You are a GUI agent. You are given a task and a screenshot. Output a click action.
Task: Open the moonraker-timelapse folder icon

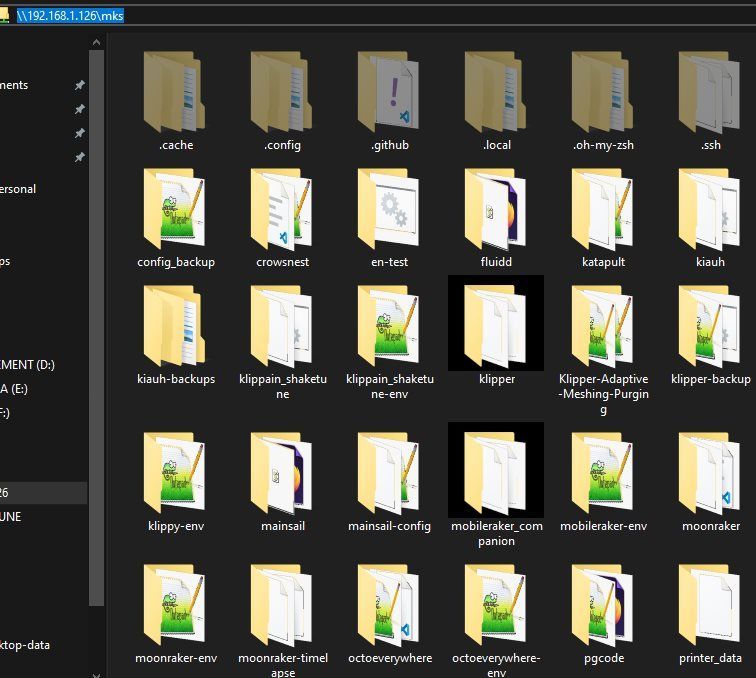pyautogui.click(x=282, y=605)
